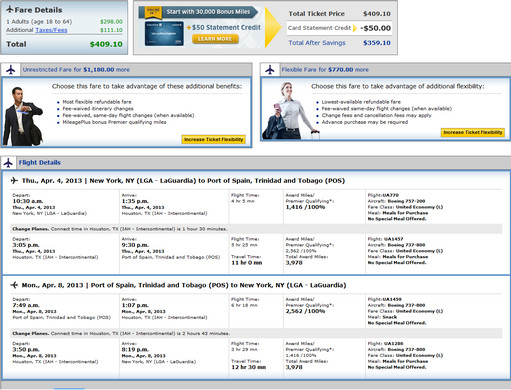Click 'Most flexible refundable fare' bullet
511x390 pixels.
click(97, 102)
